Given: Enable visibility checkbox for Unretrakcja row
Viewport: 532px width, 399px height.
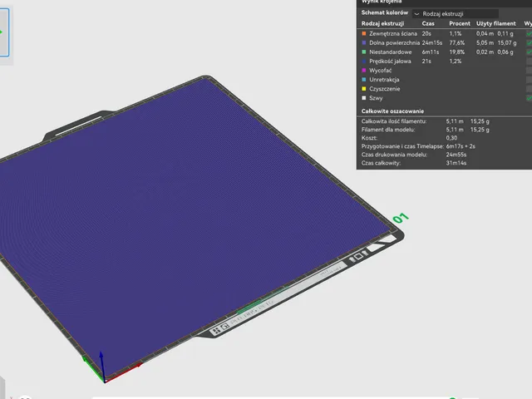Looking at the screenshot, I should point(529,80).
